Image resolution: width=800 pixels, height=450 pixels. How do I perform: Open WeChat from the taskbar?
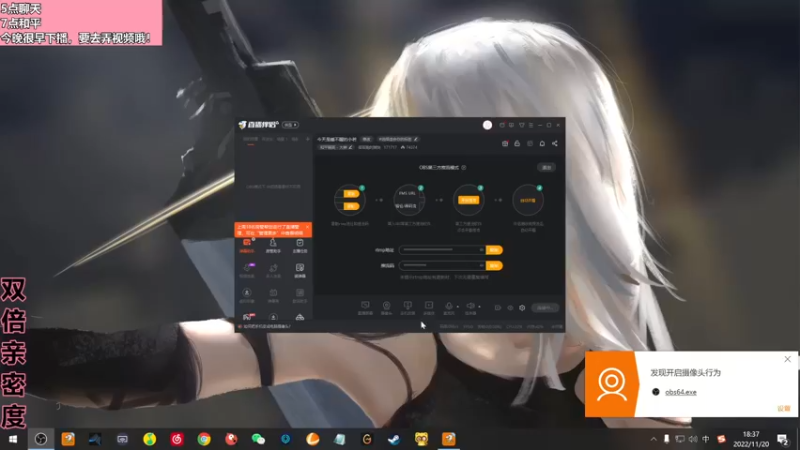(258, 439)
